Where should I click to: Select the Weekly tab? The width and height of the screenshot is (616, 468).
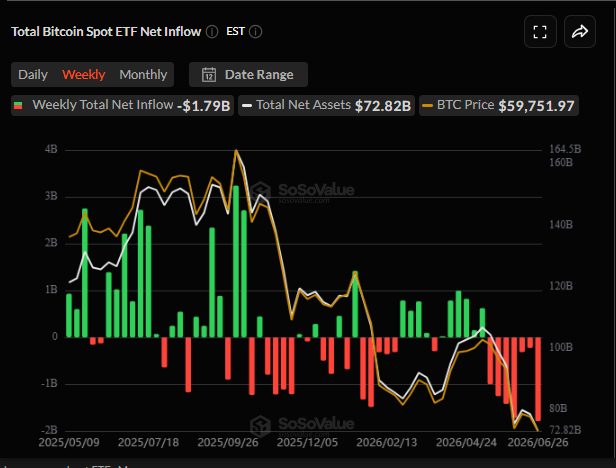coord(84,75)
